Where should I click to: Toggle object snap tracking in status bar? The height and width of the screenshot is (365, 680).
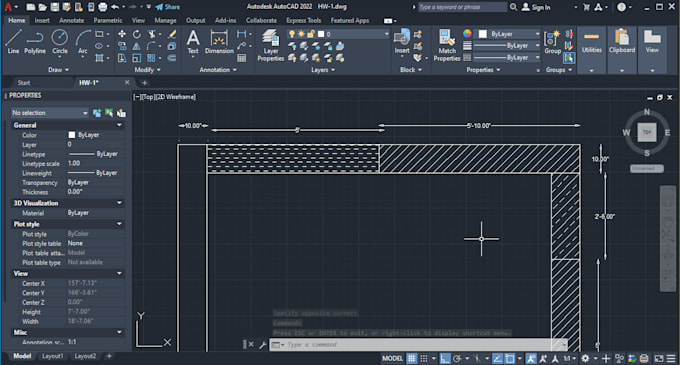point(497,358)
